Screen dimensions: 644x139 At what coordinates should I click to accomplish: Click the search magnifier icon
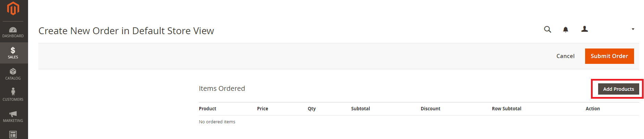pyautogui.click(x=547, y=29)
